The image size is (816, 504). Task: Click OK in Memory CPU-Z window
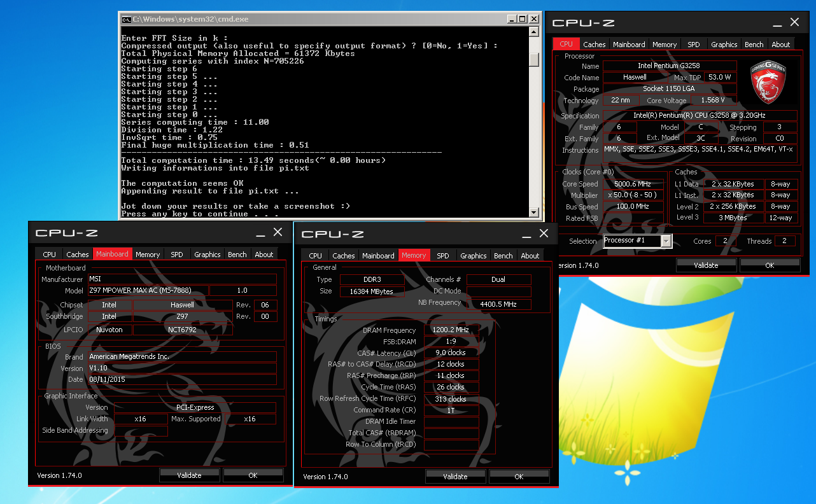[x=519, y=477]
